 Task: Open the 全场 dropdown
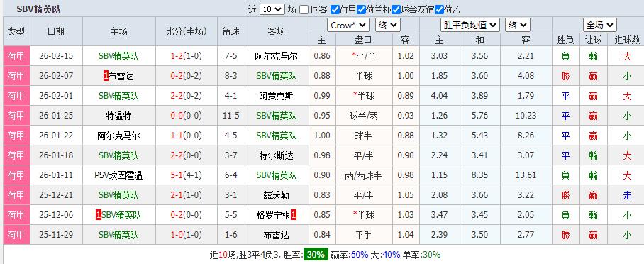[599, 25]
